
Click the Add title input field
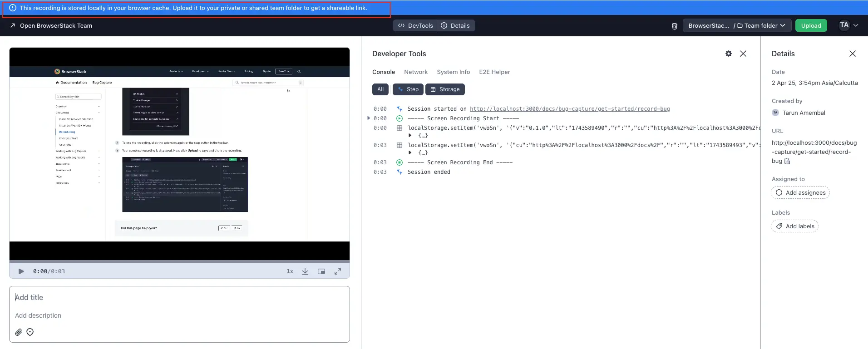pyautogui.click(x=179, y=297)
